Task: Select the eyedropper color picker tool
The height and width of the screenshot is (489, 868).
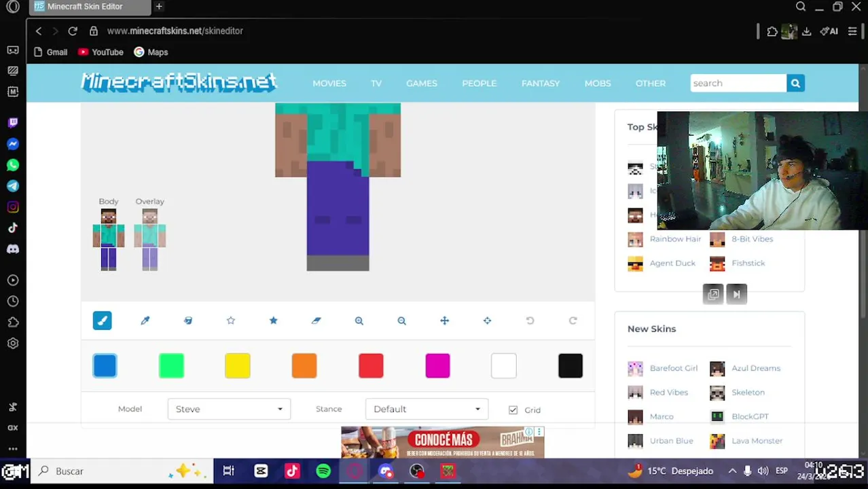Action: (145, 321)
